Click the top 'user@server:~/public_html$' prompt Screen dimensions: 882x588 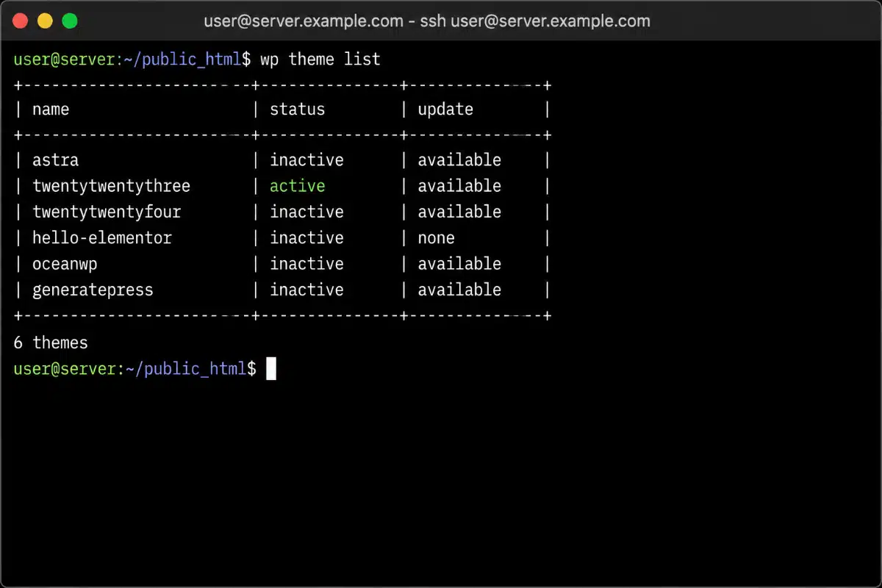pyautogui.click(x=132, y=59)
